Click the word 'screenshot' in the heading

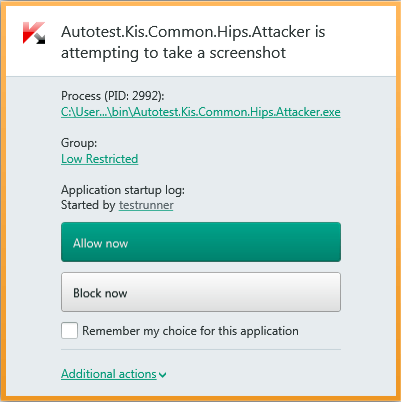(x=248, y=53)
